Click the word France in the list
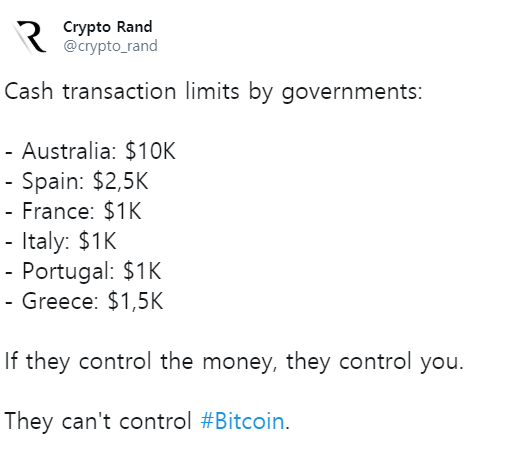Viewport: 529px width, 451px height. (55, 211)
